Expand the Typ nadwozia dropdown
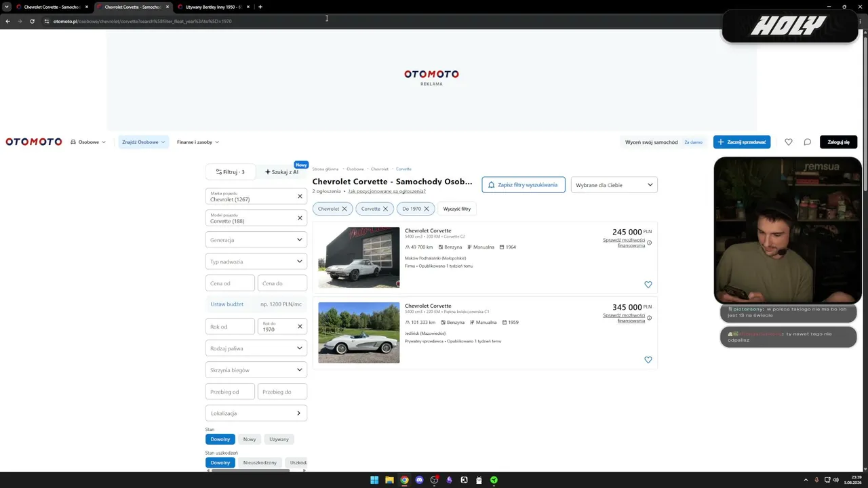The width and height of the screenshot is (868, 488). pyautogui.click(x=256, y=262)
